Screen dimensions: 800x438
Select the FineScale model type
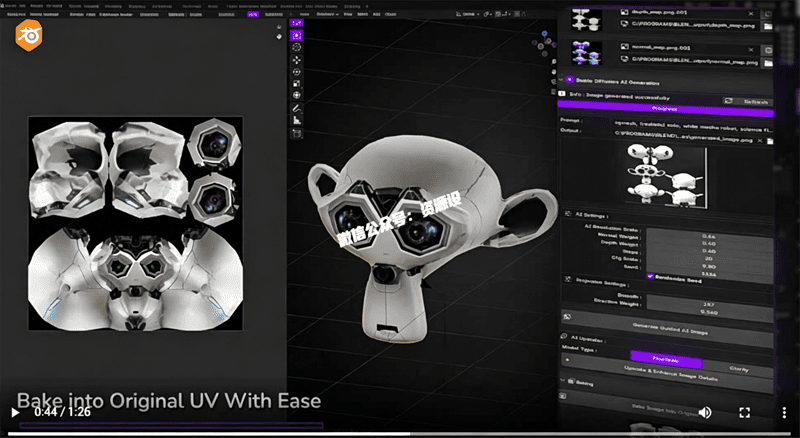pos(666,361)
